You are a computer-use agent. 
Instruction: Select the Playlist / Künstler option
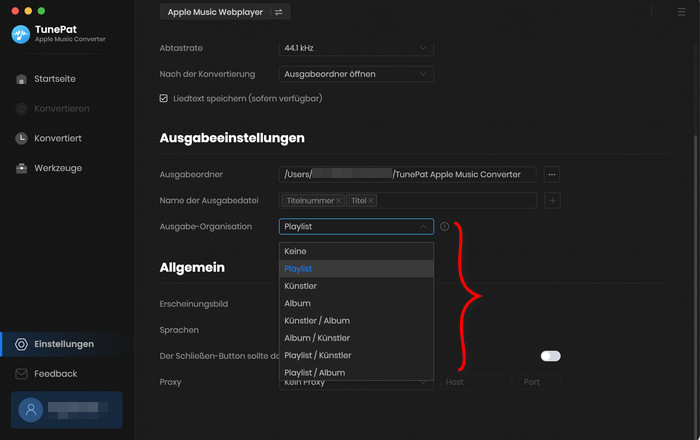coord(356,356)
